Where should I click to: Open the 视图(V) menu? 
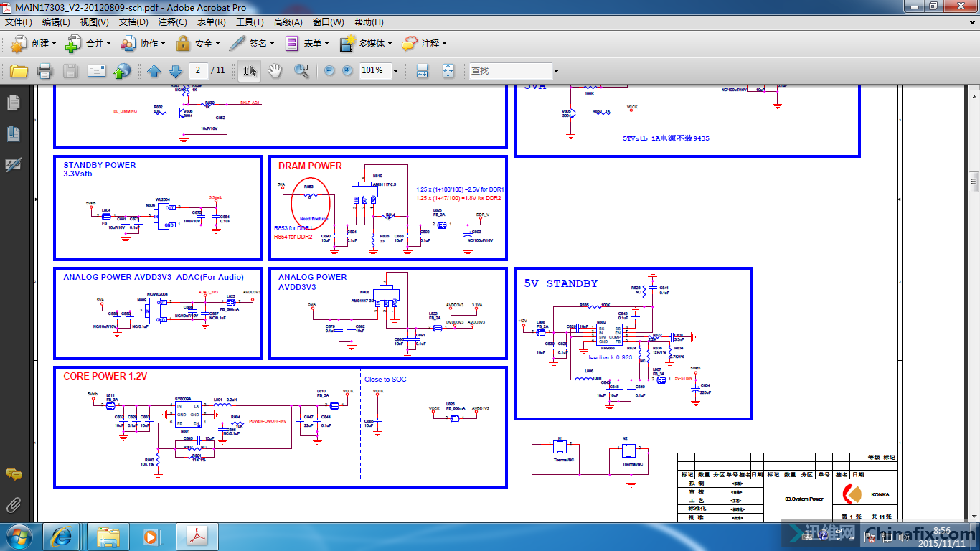pos(95,22)
